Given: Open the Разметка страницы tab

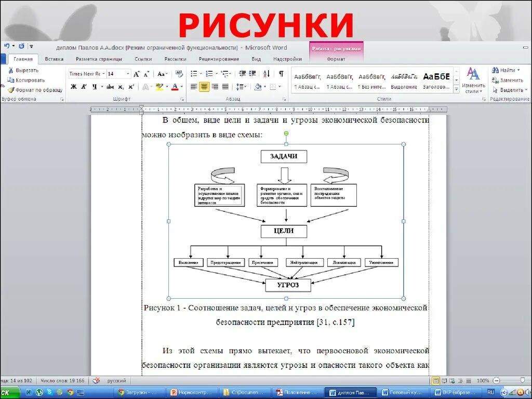Looking at the screenshot, I should (99, 59).
